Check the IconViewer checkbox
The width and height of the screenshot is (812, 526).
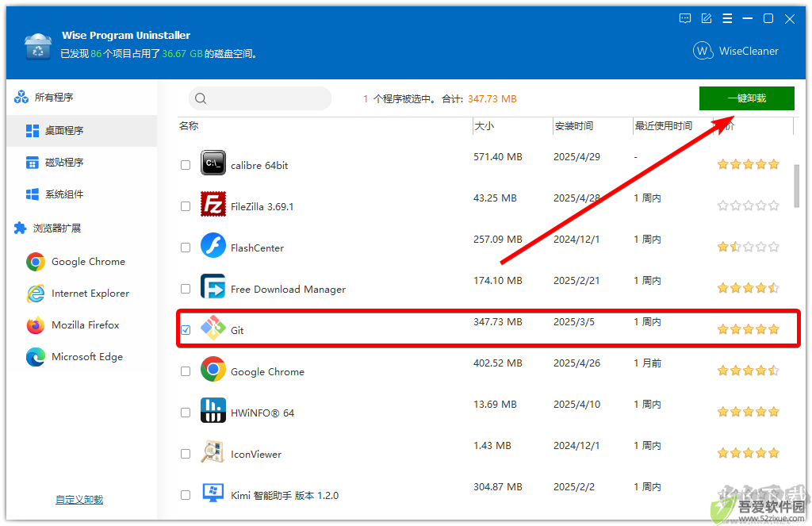186,454
